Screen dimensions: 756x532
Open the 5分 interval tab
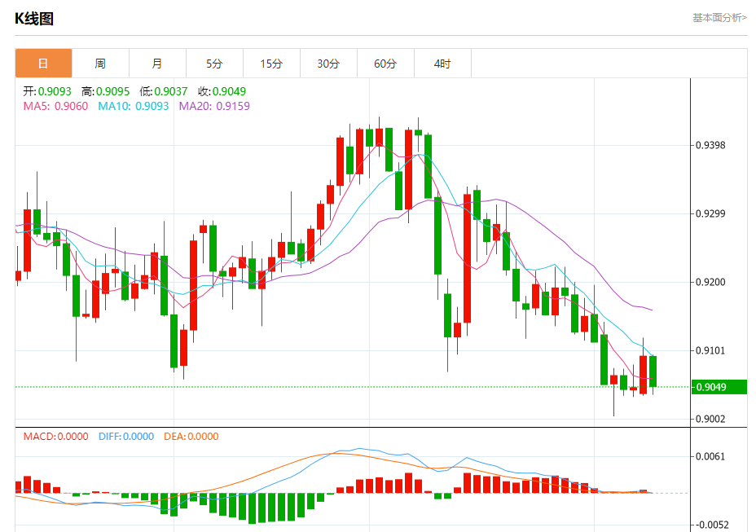214,64
